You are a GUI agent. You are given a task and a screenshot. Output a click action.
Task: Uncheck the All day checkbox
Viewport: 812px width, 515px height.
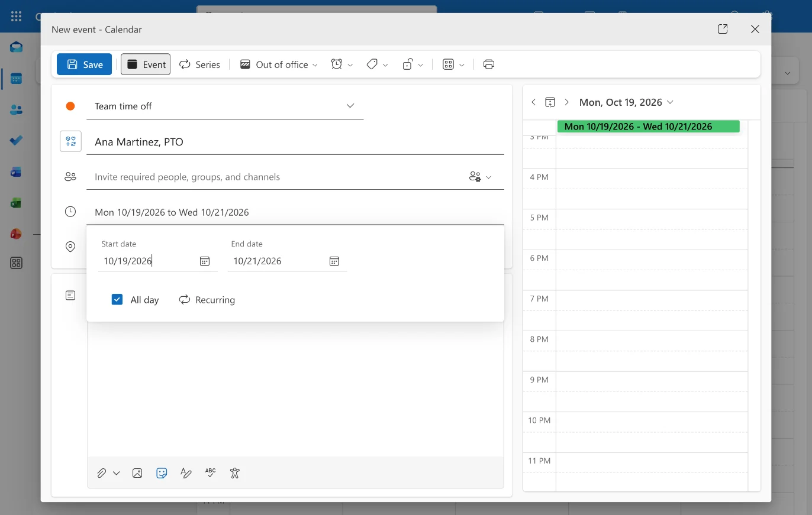coord(117,299)
